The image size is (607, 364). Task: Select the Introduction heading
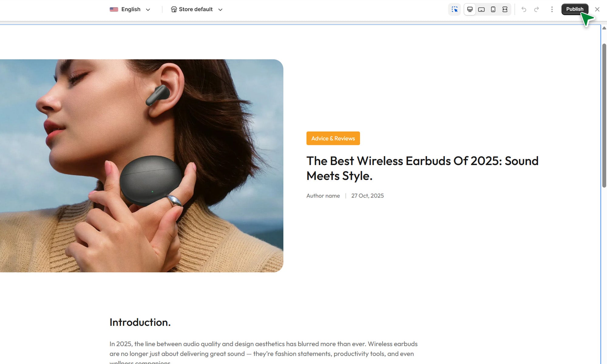[140, 322]
